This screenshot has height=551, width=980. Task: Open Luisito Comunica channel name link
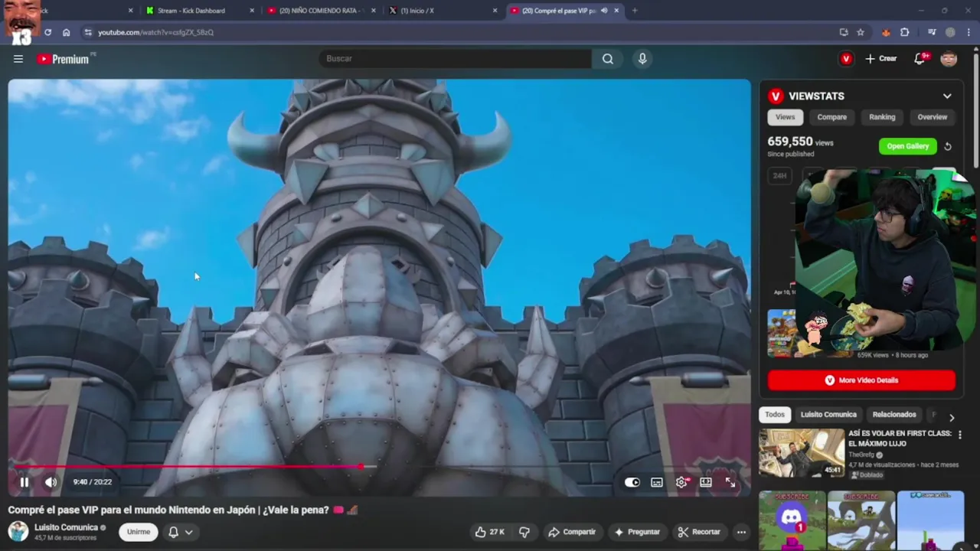click(66, 527)
